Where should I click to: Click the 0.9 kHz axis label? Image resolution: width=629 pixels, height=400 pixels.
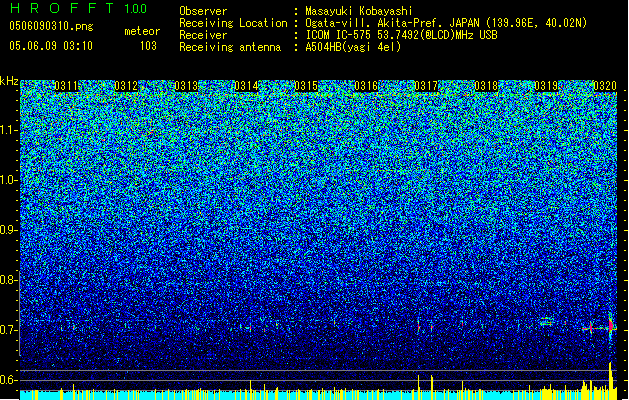[7, 230]
